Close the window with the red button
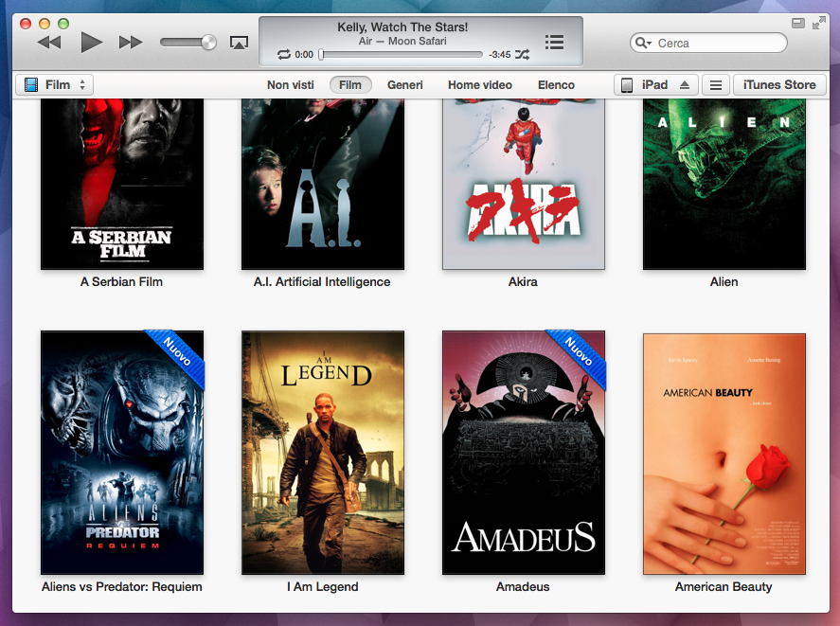Screen dimensions: 840x626 click(26, 24)
